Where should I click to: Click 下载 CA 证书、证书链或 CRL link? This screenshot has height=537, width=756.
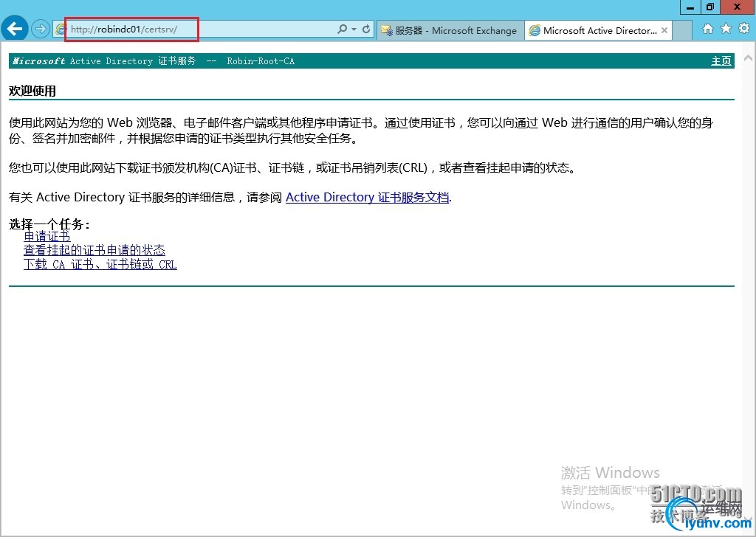(x=100, y=264)
